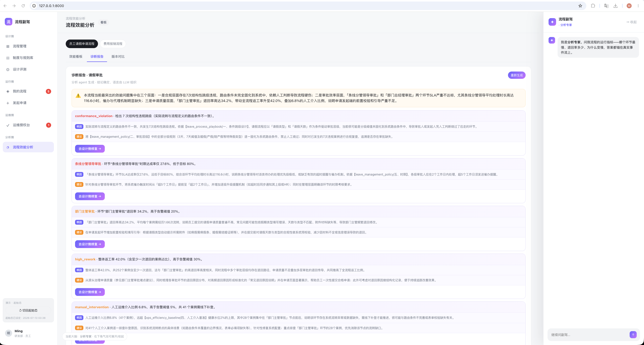Reload the page with the refresh icon
Image resolution: width=644 pixels, height=345 pixels.
pos(23,6)
